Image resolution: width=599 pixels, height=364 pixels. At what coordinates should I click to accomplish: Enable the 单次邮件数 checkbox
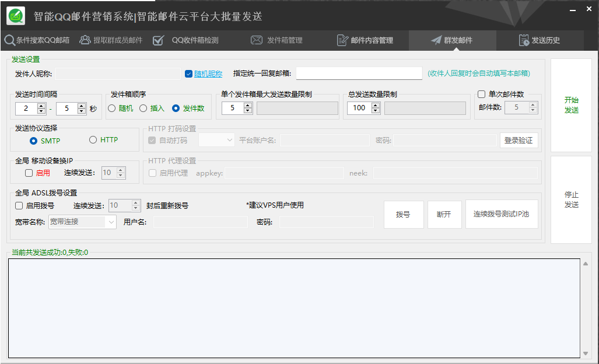tap(482, 94)
